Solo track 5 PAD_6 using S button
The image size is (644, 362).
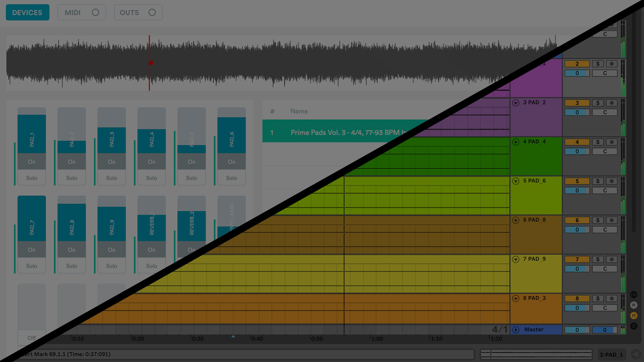coord(598,181)
